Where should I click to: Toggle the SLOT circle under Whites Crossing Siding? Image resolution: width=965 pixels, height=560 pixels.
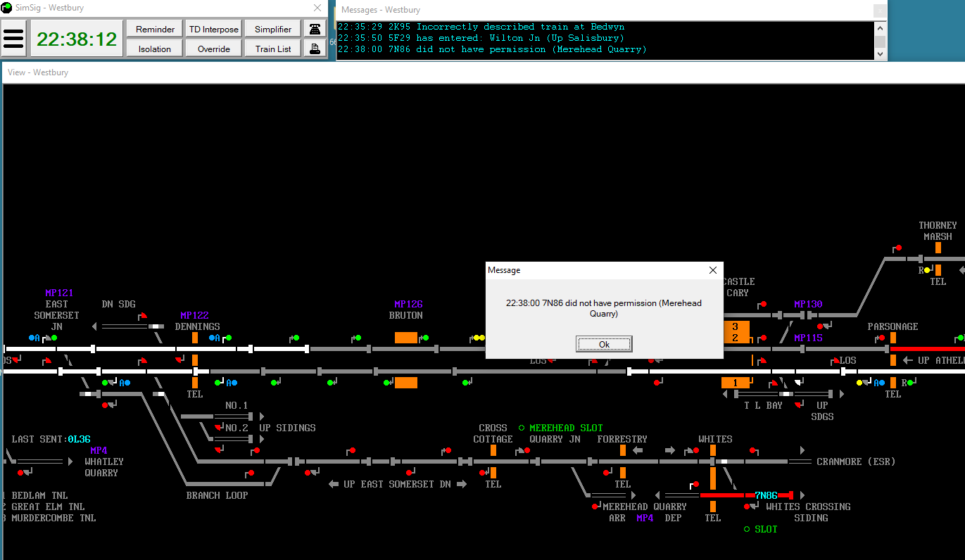click(747, 529)
